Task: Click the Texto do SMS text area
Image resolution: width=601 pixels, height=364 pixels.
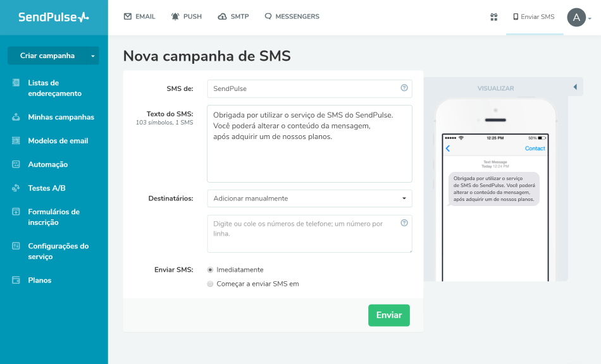Action: 310,144
